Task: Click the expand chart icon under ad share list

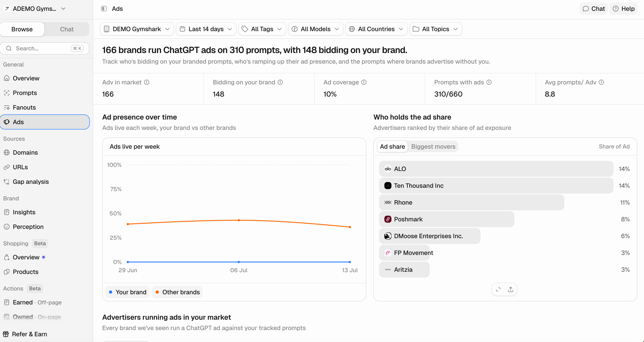Action: coord(498,289)
